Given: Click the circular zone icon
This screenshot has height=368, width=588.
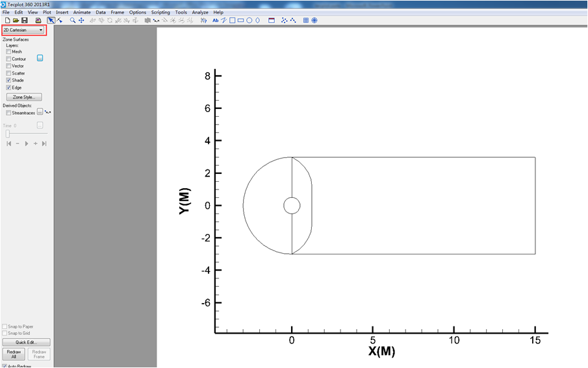Looking at the screenshot, I should [314, 20].
